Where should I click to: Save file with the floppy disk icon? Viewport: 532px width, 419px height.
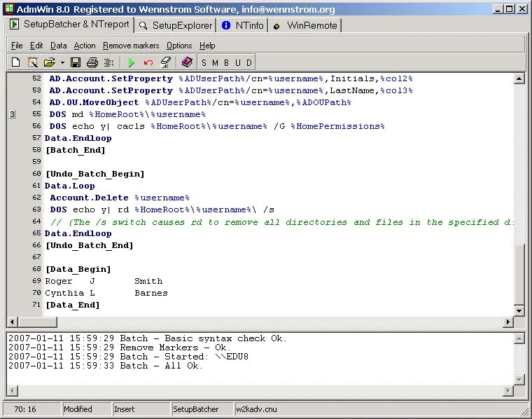76,62
